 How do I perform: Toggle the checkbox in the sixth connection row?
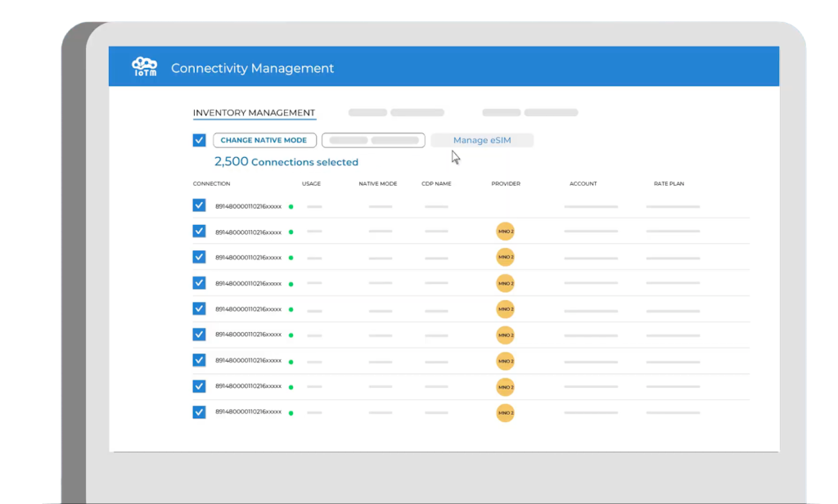pyautogui.click(x=199, y=334)
